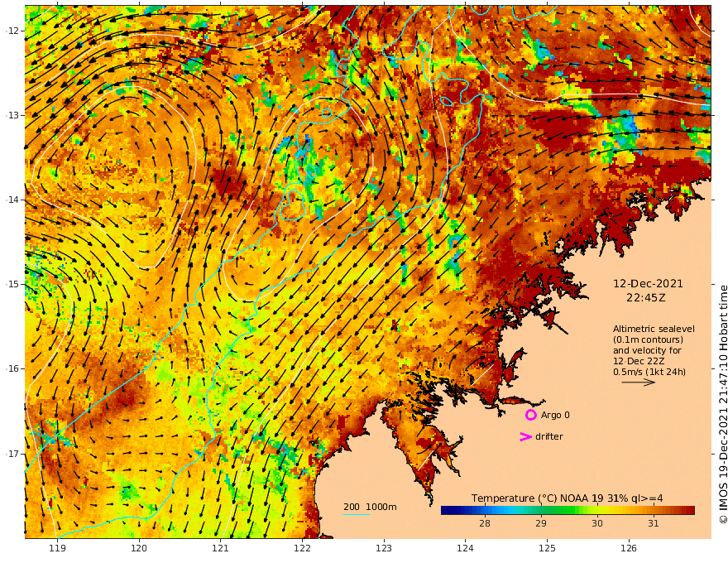Viewport: 728px width, 563px height.
Task: Click the 'drifter' legend label
Action: pos(549,436)
